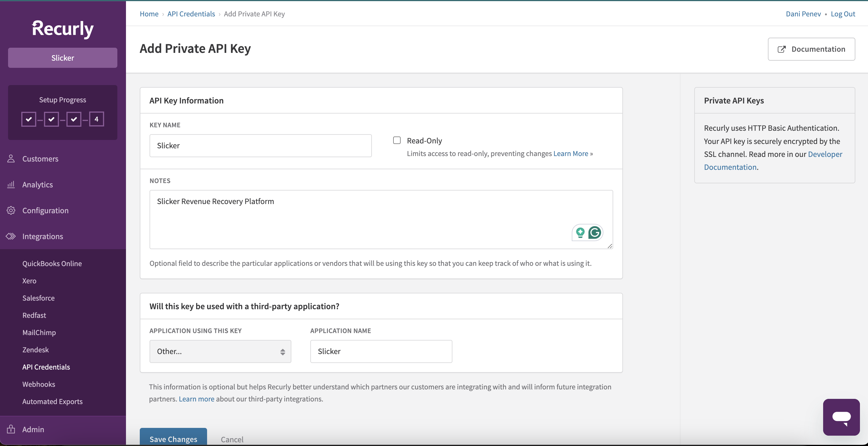Viewport: 868px width, 446px height.
Task: Click Log Out
Action: pos(843,14)
